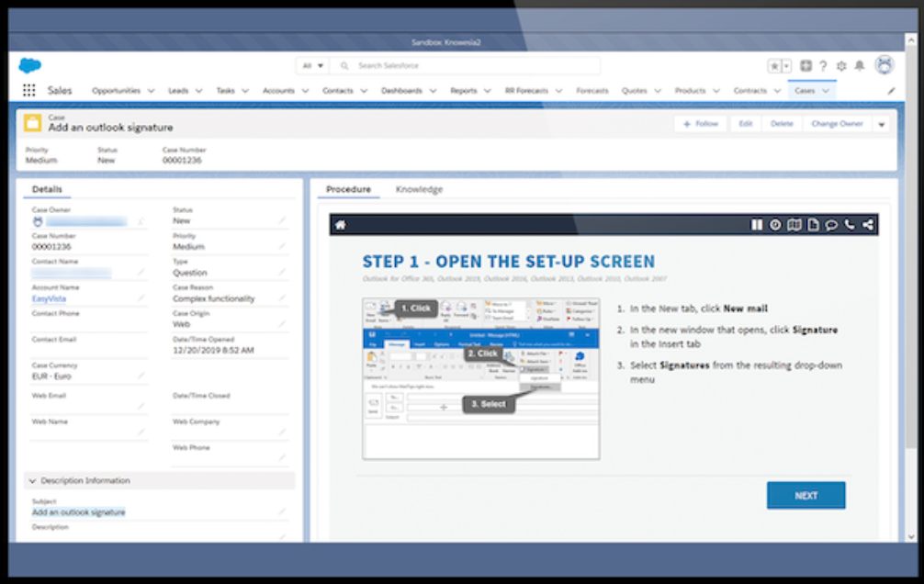Viewport: 924px width, 584px height.
Task: Expand the Tasks tab chevron
Action: click(245, 91)
